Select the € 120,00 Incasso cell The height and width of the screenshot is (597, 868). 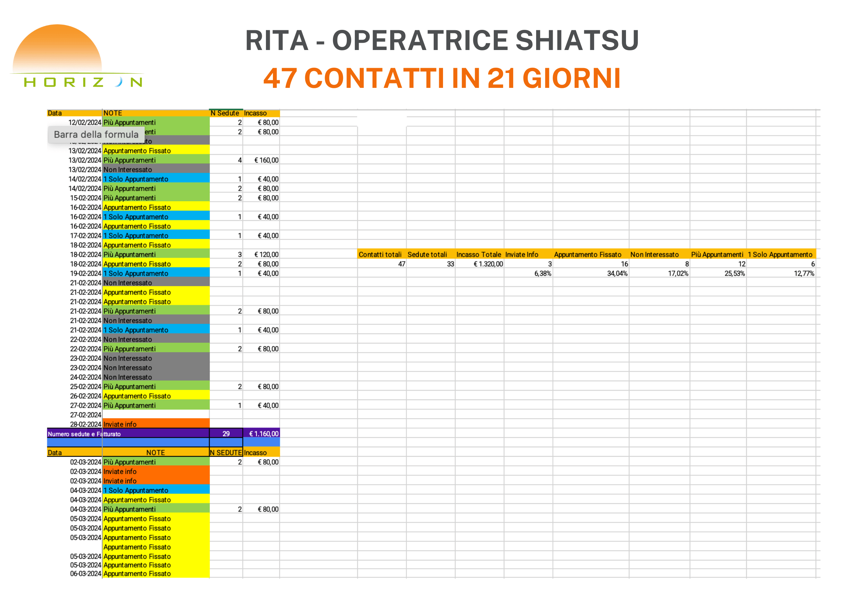[266, 255]
